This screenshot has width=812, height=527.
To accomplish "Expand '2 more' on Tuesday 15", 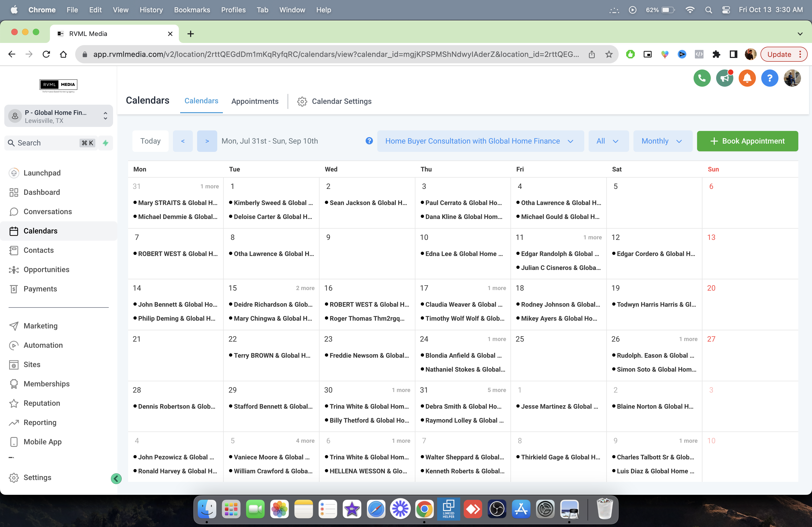I will pyautogui.click(x=305, y=288).
